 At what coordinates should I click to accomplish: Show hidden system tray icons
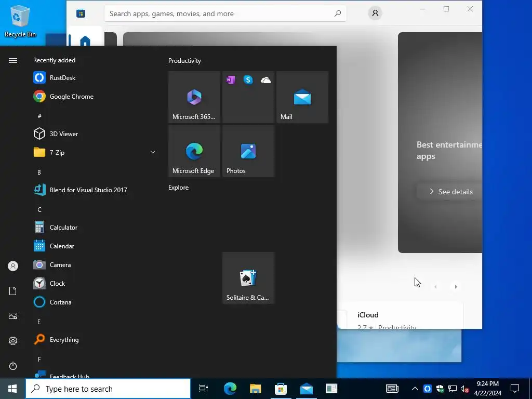[x=415, y=389]
